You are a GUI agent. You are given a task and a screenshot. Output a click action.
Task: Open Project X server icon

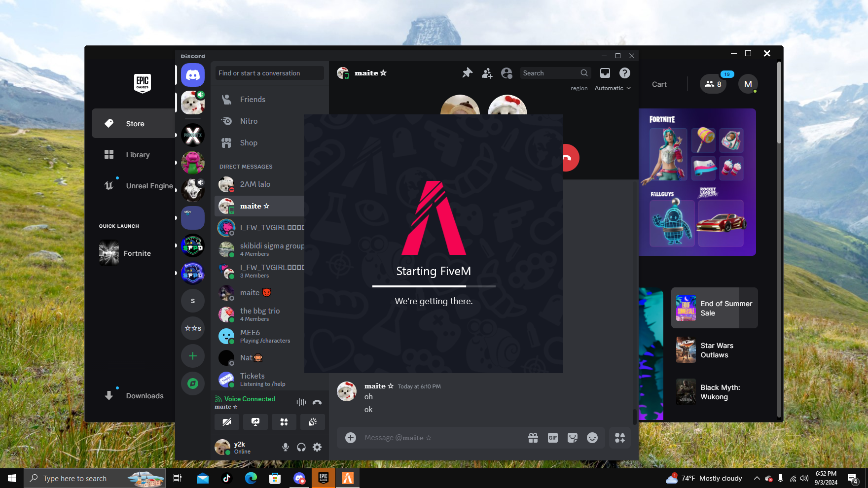[x=193, y=135]
